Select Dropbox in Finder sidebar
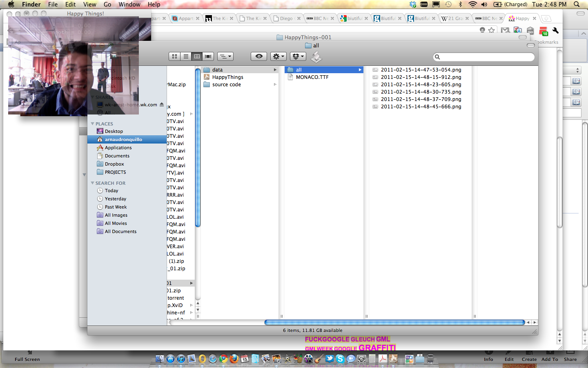Image resolution: width=588 pixels, height=368 pixels. point(114,164)
